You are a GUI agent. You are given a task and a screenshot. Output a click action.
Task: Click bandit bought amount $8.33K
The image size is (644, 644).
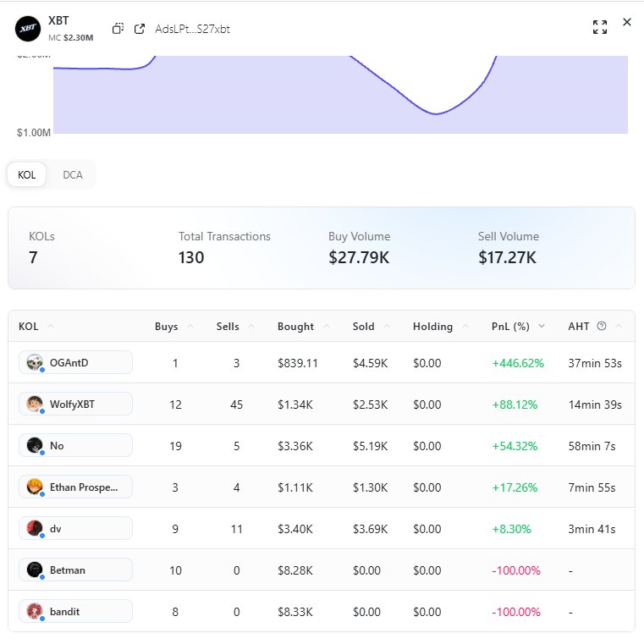coord(295,612)
